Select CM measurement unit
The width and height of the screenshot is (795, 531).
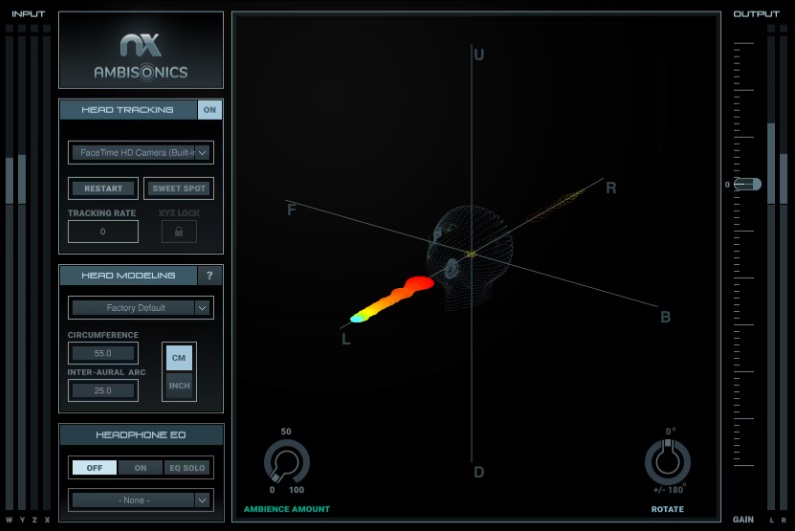[x=179, y=357]
